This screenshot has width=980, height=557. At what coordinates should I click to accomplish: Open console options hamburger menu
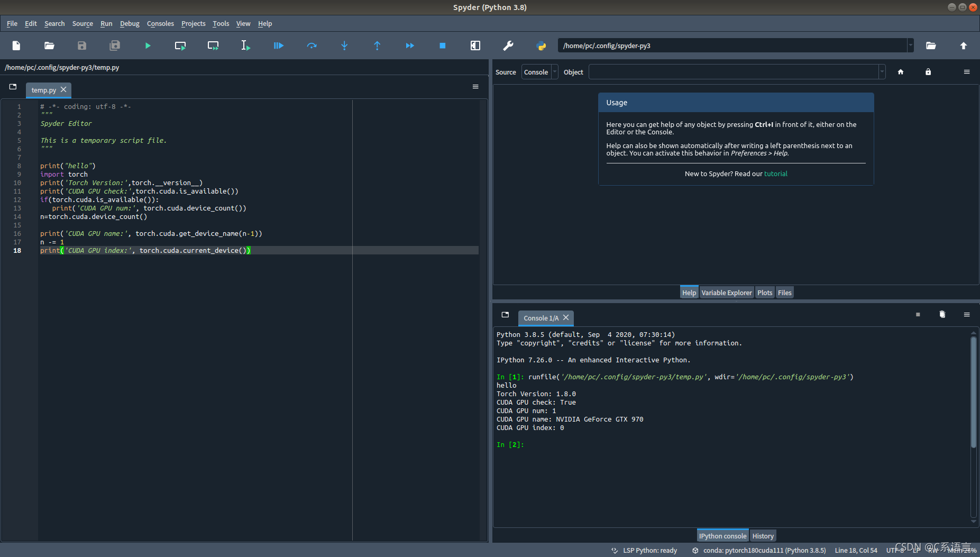point(967,315)
